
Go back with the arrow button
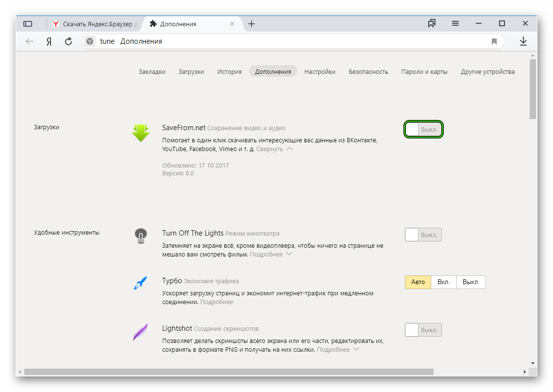click(30, 41)
